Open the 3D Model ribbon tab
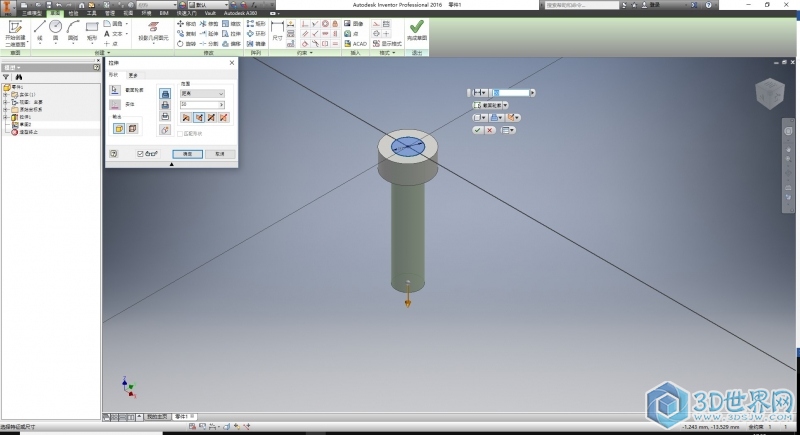The width and height of the screenshot is (800, 435). (32, 13)
